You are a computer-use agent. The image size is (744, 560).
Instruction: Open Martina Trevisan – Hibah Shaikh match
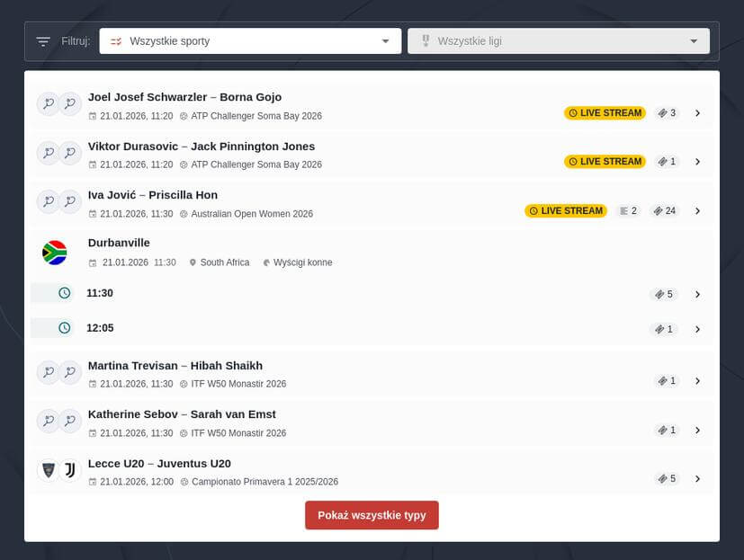click(175, 366)
